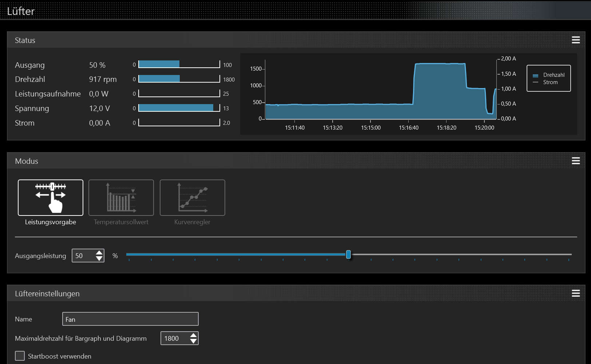Screen dimensions: 591x364
Task: Click the Drehzahl legend entry in chart
Action: [549, 75]
